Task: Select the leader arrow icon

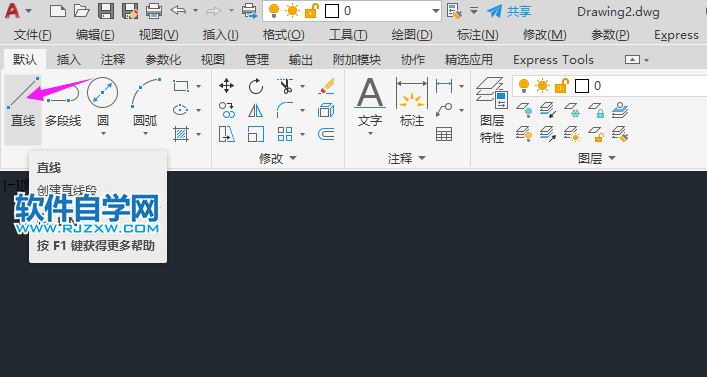Action: 444,110
